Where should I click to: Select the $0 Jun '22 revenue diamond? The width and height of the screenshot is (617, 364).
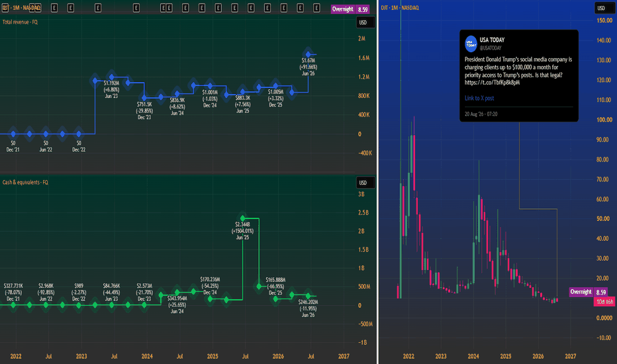click(46, 134)
